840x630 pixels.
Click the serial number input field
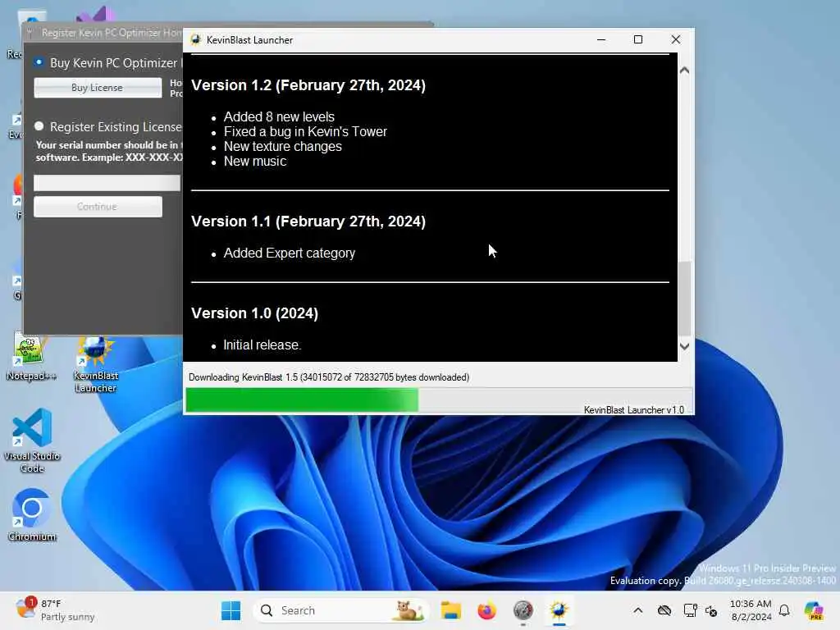(107, 183)
